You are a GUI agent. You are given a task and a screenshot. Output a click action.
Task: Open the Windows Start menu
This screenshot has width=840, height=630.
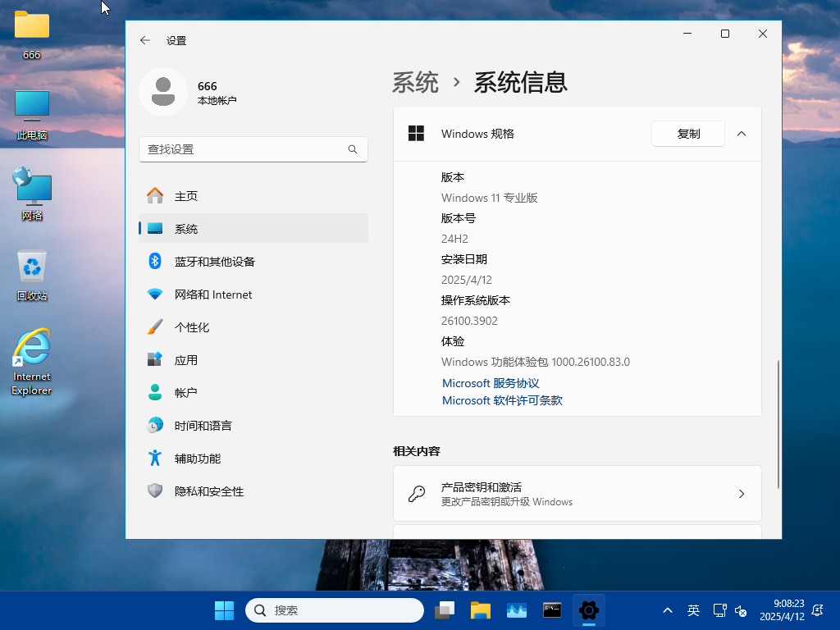pyautogui.click(x=224, y=610)
